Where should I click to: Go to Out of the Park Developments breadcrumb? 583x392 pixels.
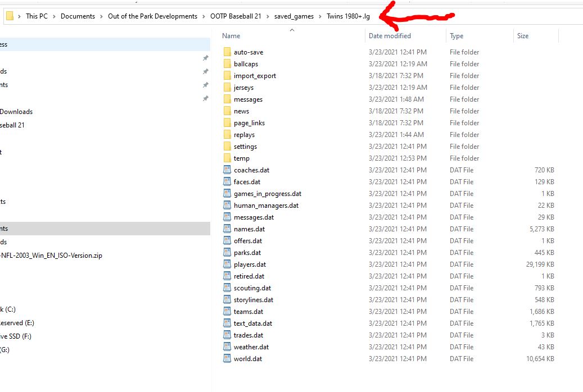point(152,16)
